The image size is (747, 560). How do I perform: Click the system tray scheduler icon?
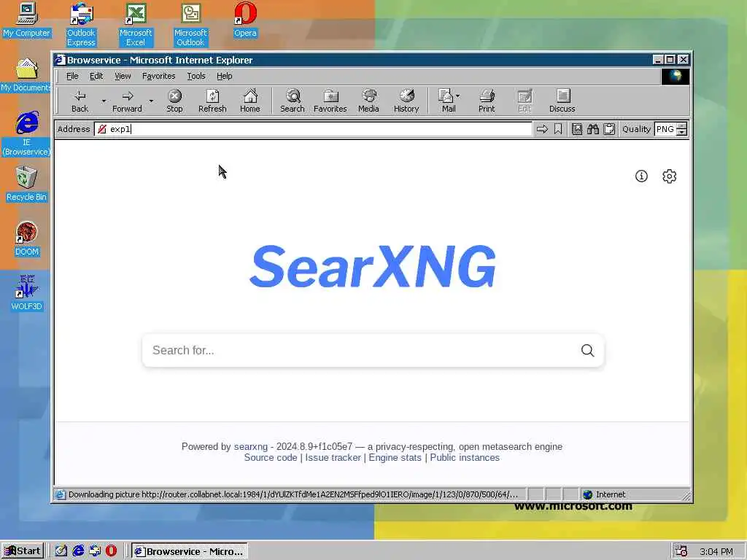[681, 551]
